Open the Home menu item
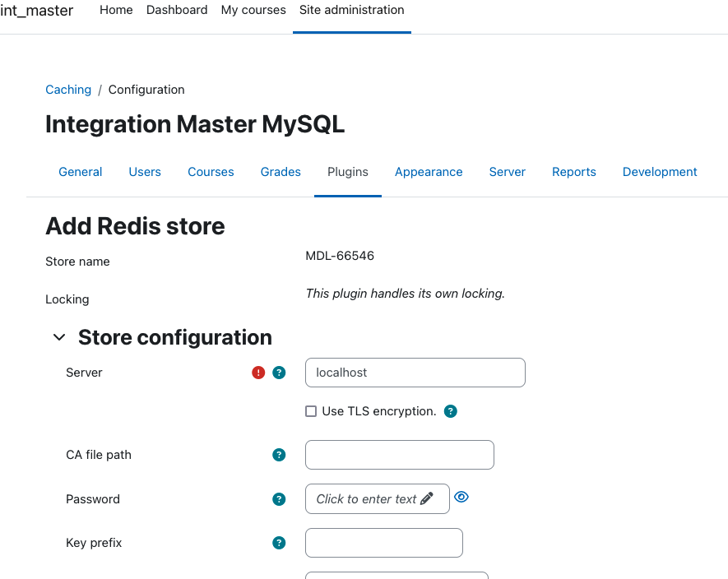728x579 pixels. click(x=116, y=10)
